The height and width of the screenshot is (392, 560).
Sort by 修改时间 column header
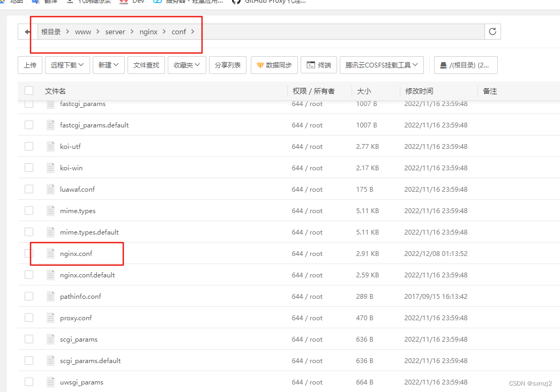click(x=419, y=91)
